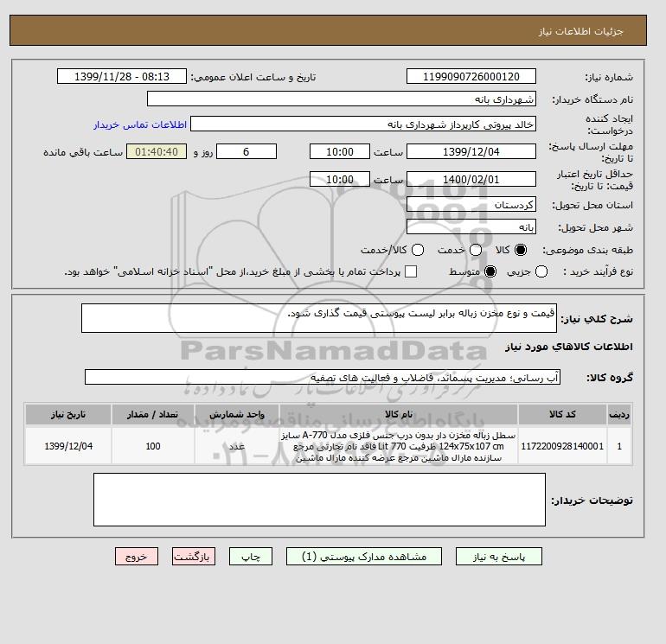Click row number 1 cell
Viewport: 666px width, 644px height.
(619, 446)
